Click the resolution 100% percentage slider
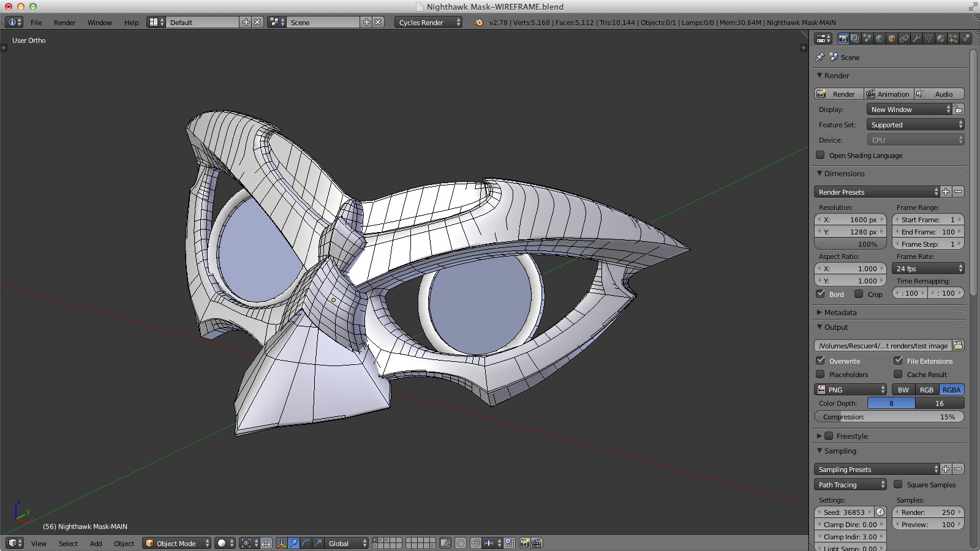980x551 pixels. [x=850, y=244]
